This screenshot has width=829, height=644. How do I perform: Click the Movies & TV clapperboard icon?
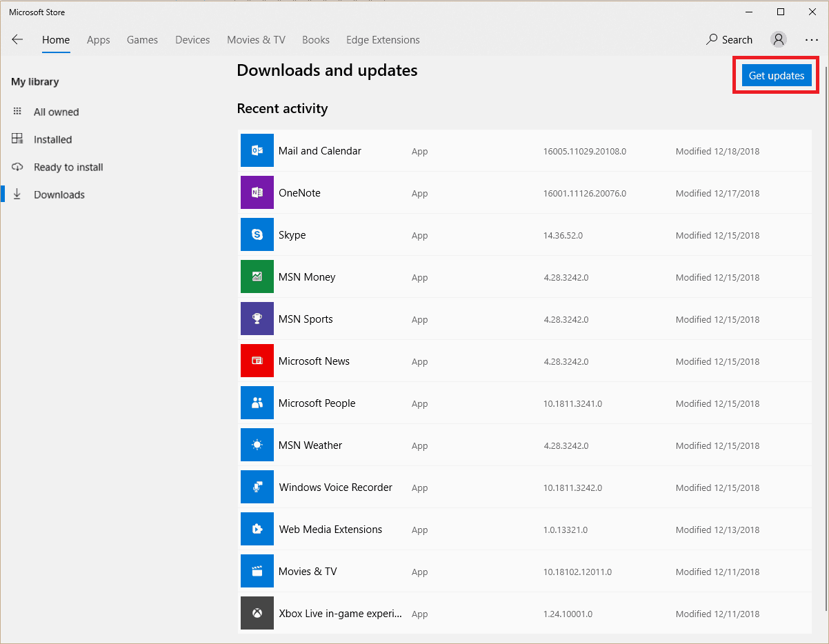[257, 571]
